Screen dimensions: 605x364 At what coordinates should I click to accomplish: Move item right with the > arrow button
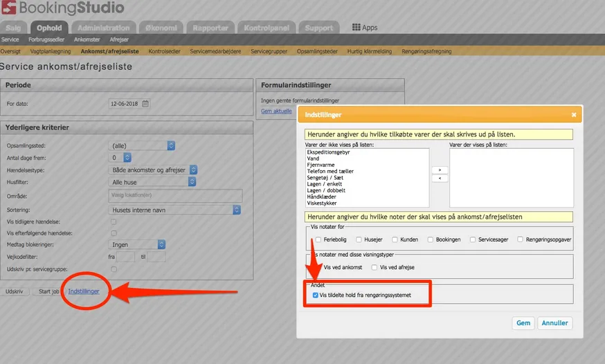tap(439, 169)
